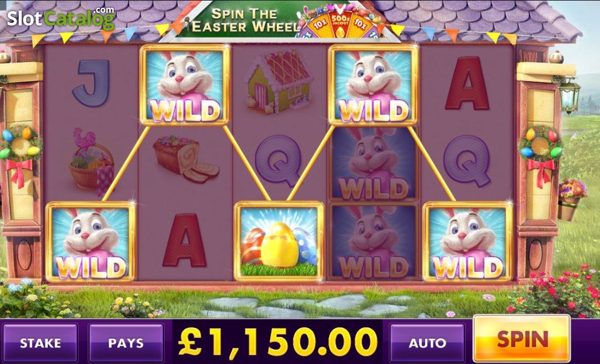Click the bottom-left Wild bunny symbol

tap(90, 242)
